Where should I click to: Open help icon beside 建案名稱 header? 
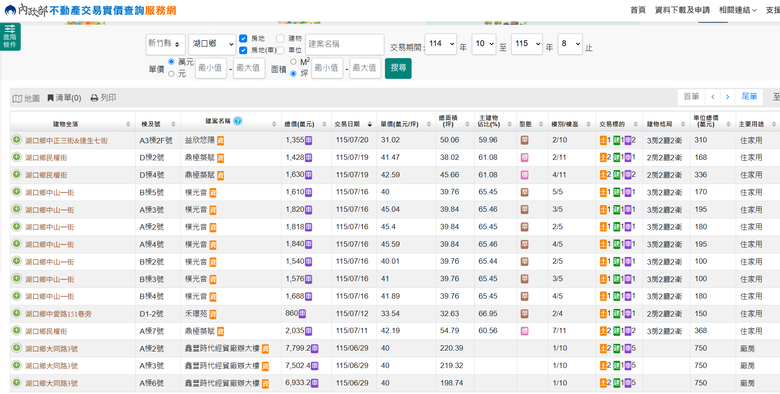(238, 121)
